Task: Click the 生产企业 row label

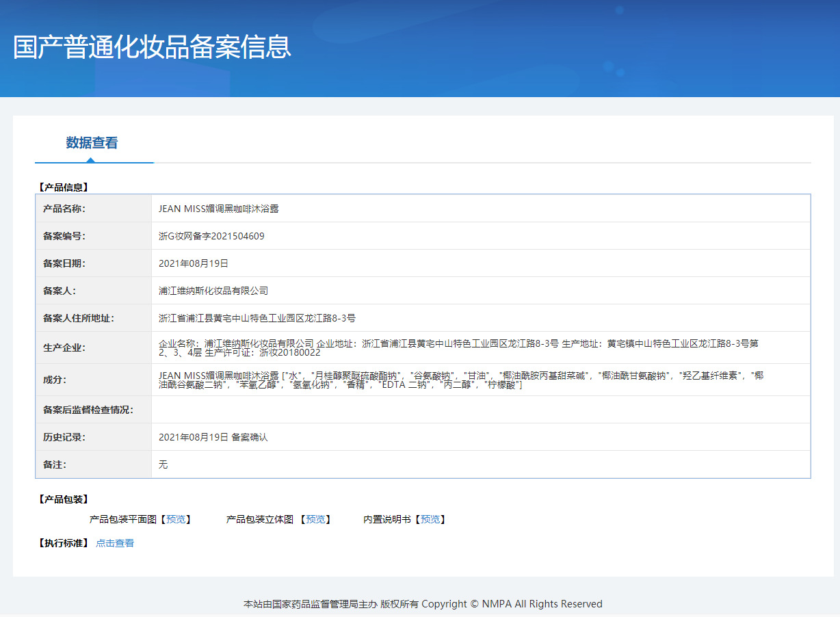Action: pyautogui.click(x=64, y=347)
